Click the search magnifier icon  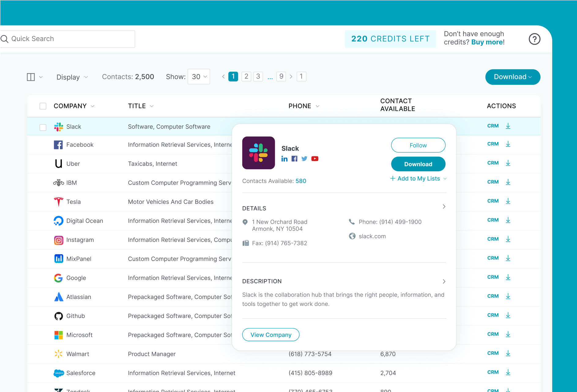[4, 39]
